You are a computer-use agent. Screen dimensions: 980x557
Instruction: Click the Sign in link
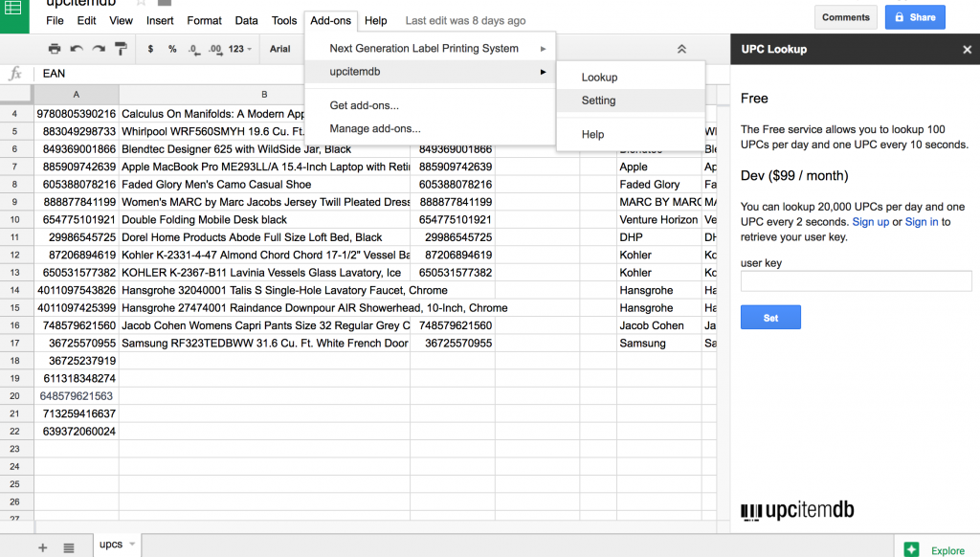922,222
